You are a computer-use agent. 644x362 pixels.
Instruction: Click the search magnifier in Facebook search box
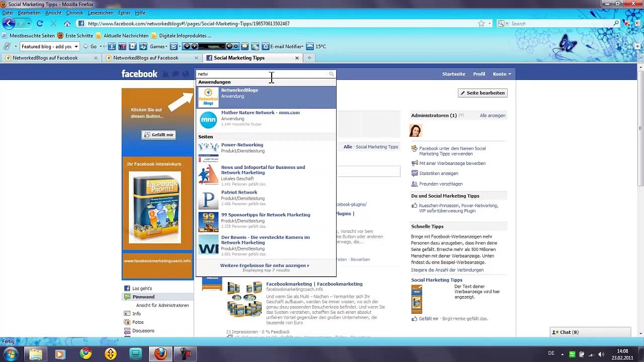click(x=331, y=74)
